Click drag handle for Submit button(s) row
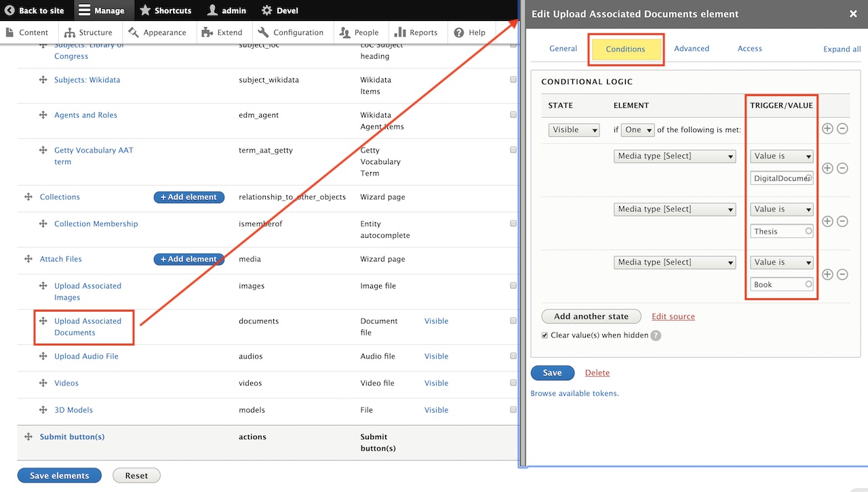The width and height of the screenshot is (868, 492). tap(28, 437)
